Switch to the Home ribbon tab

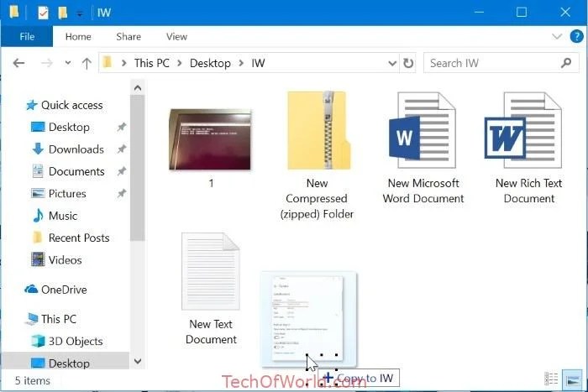[78, 37]
